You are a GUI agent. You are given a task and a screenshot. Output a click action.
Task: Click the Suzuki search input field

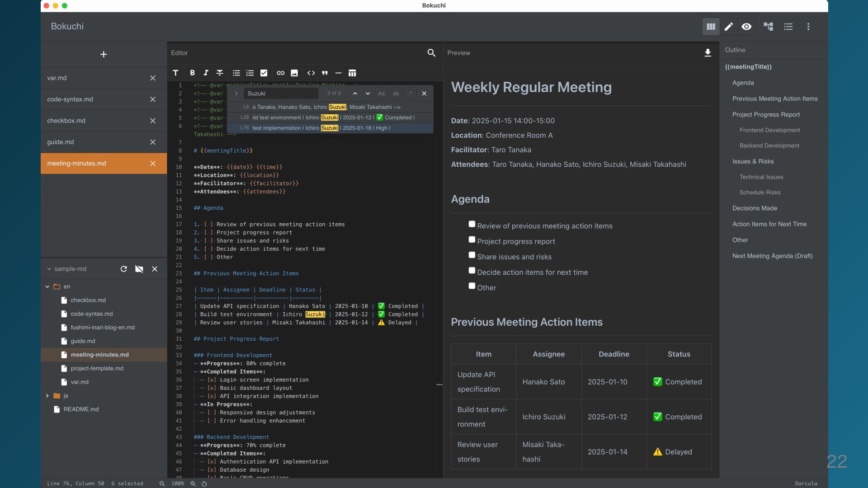[281, 94]
